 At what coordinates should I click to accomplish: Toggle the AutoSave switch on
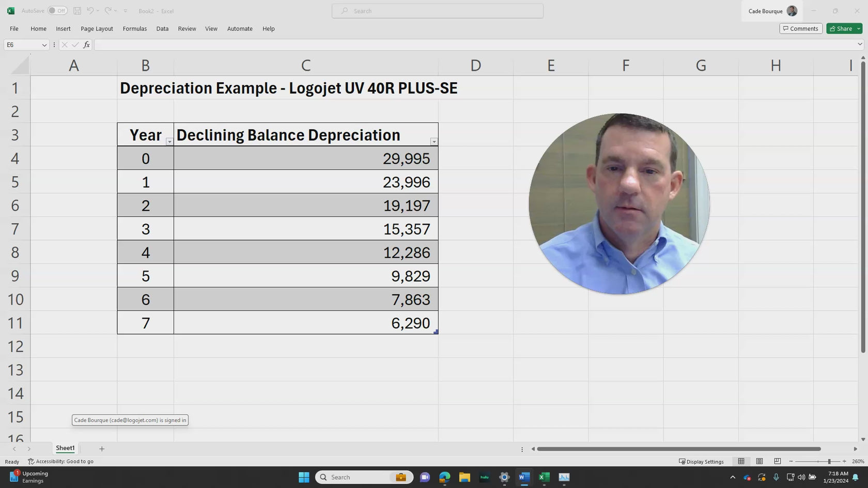(57, 11)
